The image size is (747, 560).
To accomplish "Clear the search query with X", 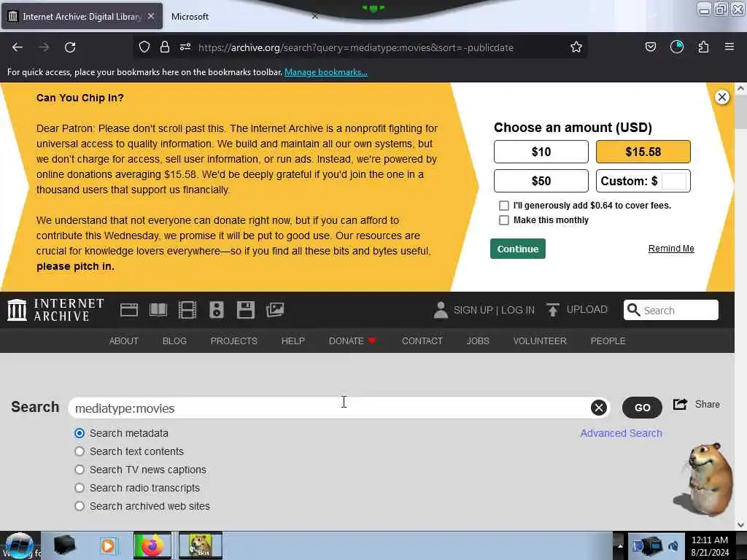I will tap(599, 408).
